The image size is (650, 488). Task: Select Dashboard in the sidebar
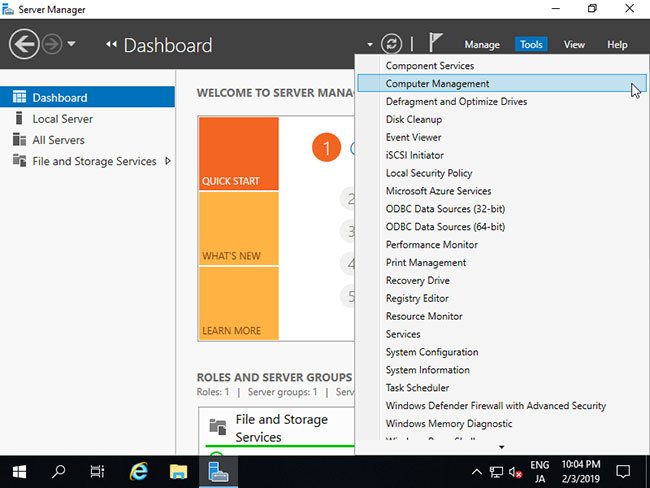tap(87, 97)
